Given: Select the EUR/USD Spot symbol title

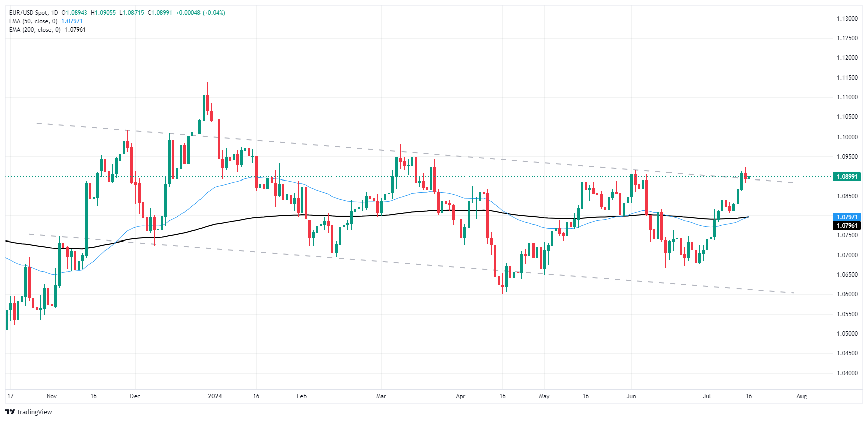Looking at the screenshot, I should (29, 13).
